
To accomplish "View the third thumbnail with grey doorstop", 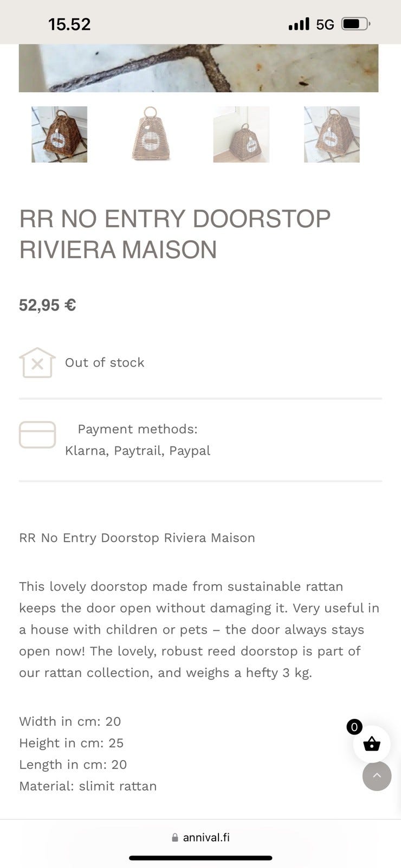I will [x=241, y=135].
